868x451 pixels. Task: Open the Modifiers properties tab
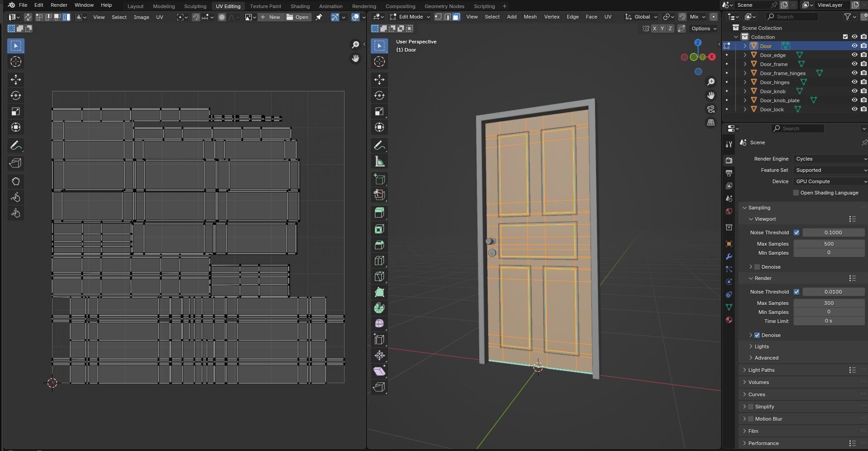(x=729, y=256)
